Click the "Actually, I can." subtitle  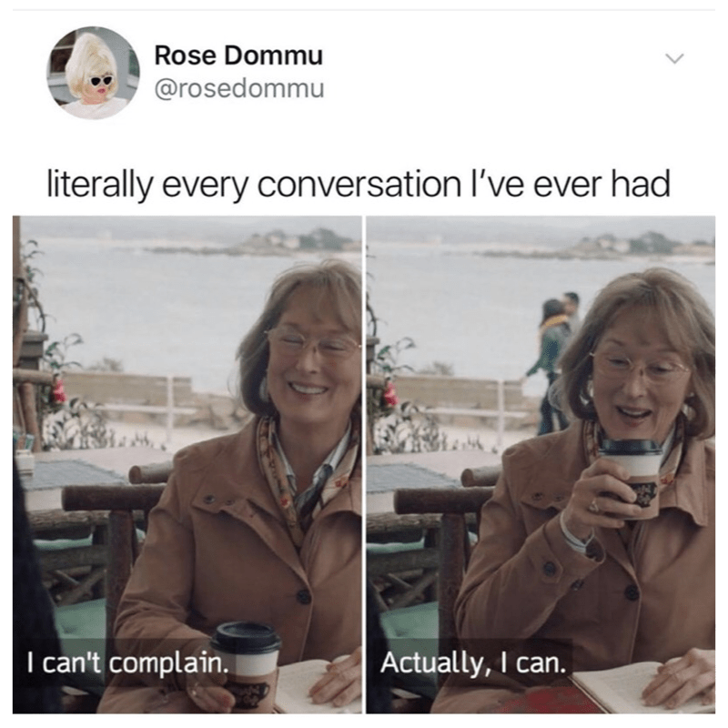[473, 662]
